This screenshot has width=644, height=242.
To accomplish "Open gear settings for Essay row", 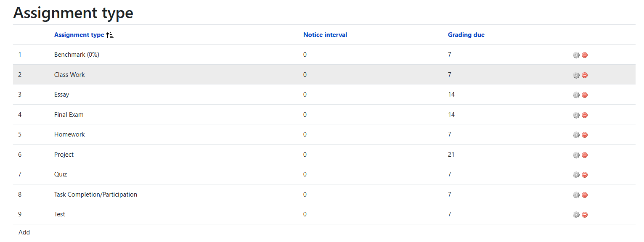I will click(576, 95).
